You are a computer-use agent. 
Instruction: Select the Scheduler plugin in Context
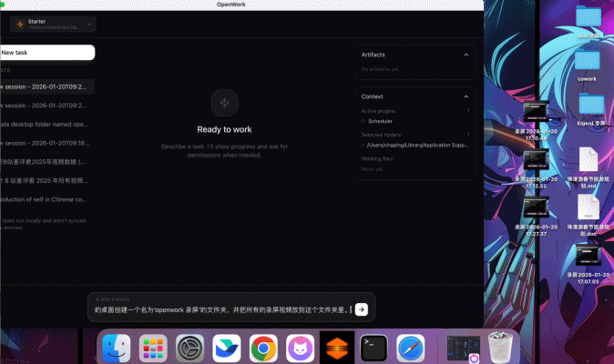380,121
